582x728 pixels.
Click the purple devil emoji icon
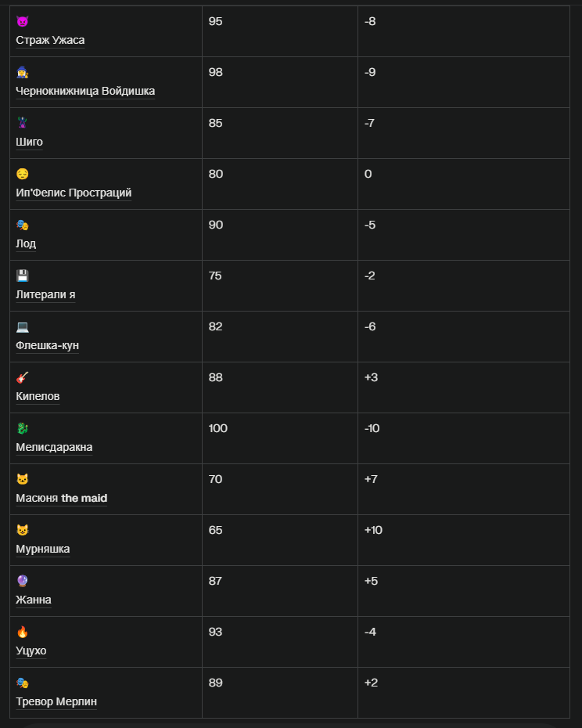(x=22, y=21)
